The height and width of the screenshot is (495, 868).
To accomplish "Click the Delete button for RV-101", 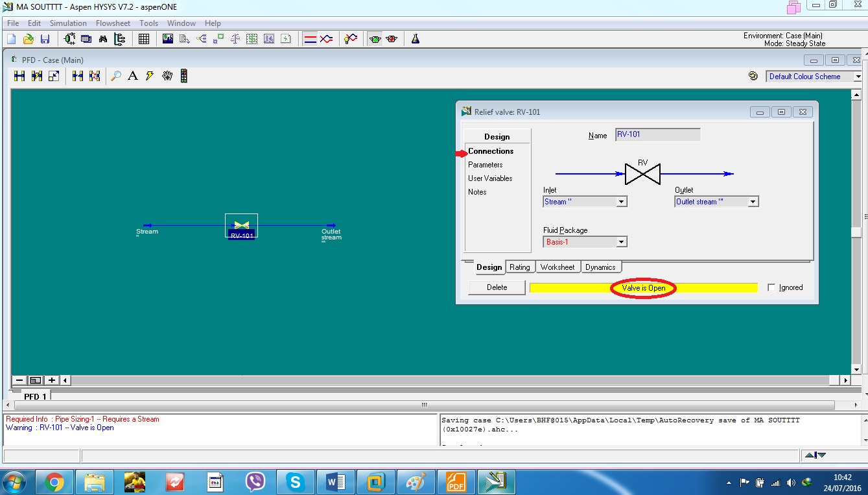I will (497, 287).
